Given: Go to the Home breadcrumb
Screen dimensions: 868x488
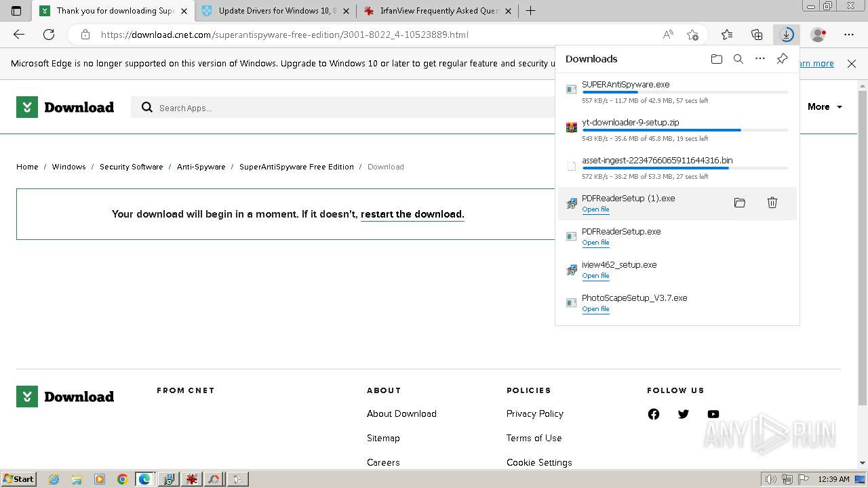Looking at the screenshot, I should pyautogui.click(x=27, y=167).
